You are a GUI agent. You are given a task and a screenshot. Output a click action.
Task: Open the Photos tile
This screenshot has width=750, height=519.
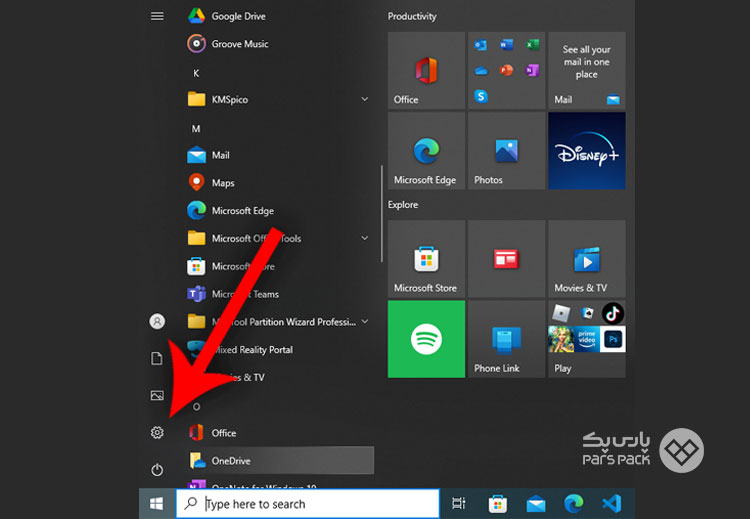[x=507, y=151]
